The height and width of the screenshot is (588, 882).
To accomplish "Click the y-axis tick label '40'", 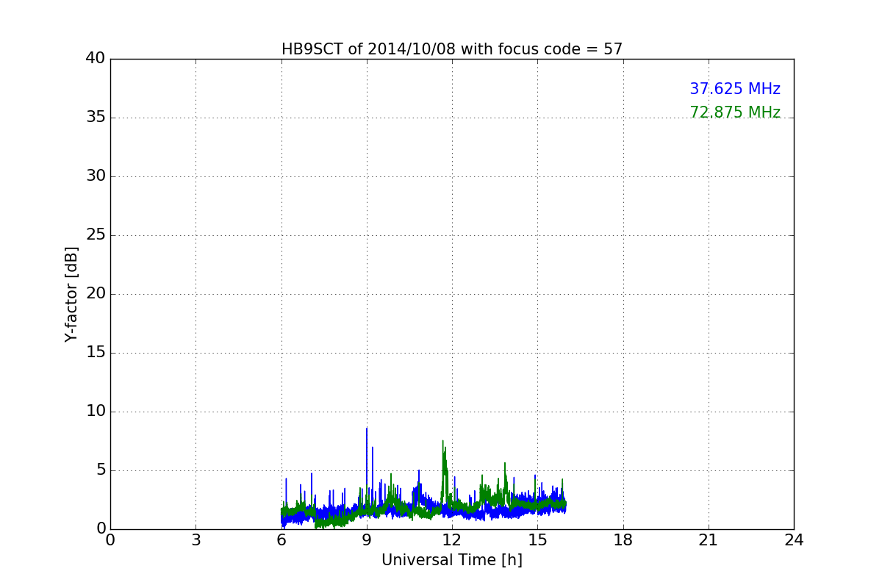I will tap(96, 59).
